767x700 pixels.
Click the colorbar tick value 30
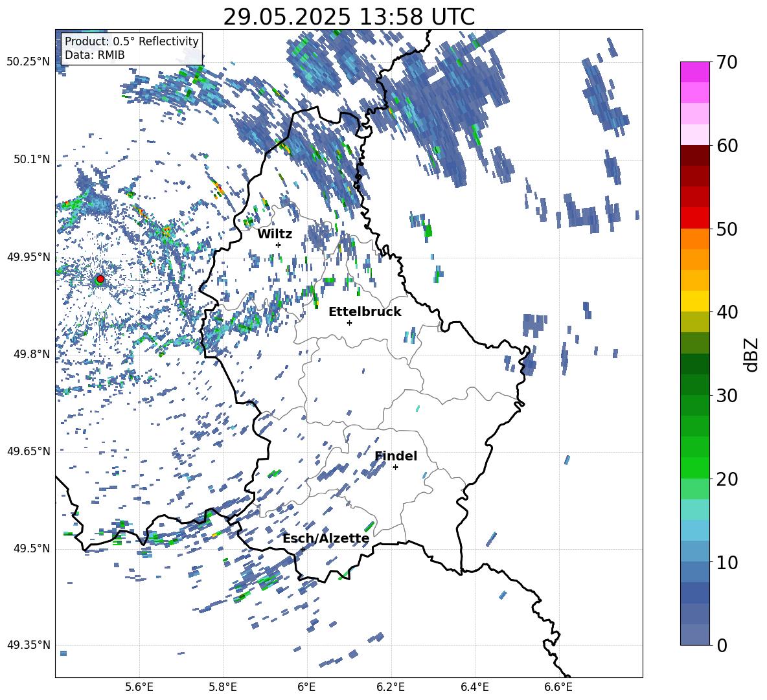[x=726, y=396]
